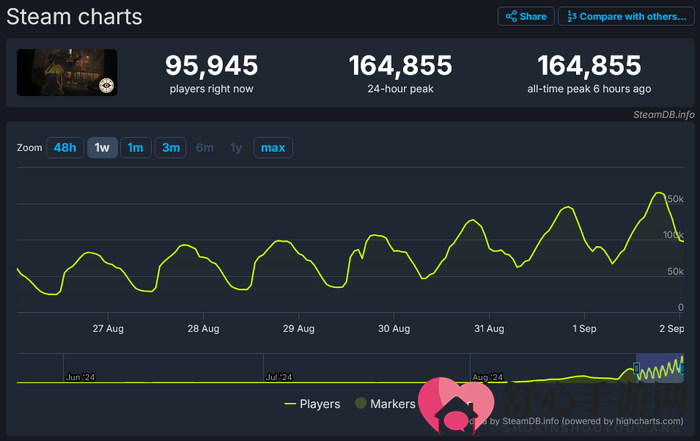Click the SteamDB.info credit text
The width and height of the screenshot is (700, 441).
click(664, 115)
